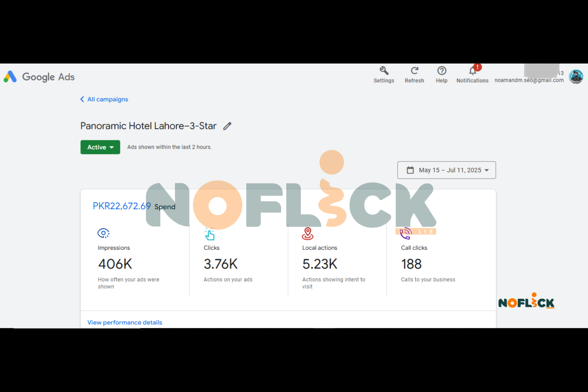Click the Clicks pointer icon

[210, 234]
